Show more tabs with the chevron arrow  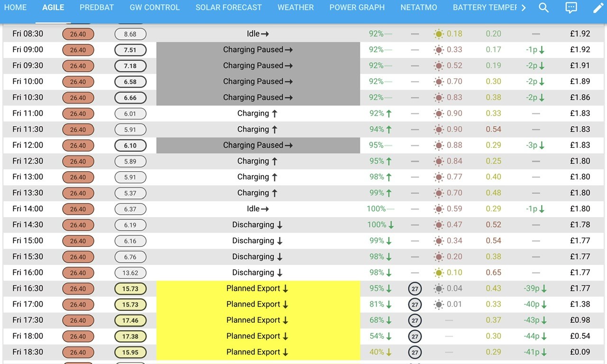tap(524, 8)
